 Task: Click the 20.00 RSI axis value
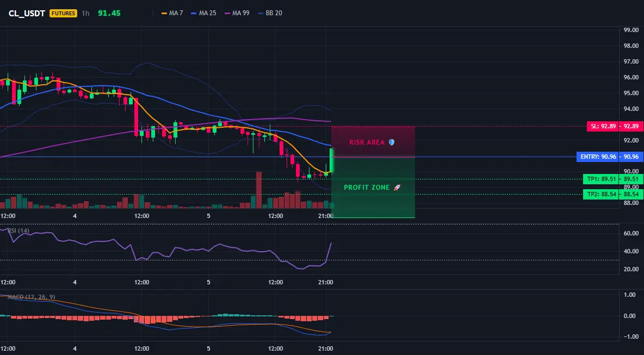631,269
